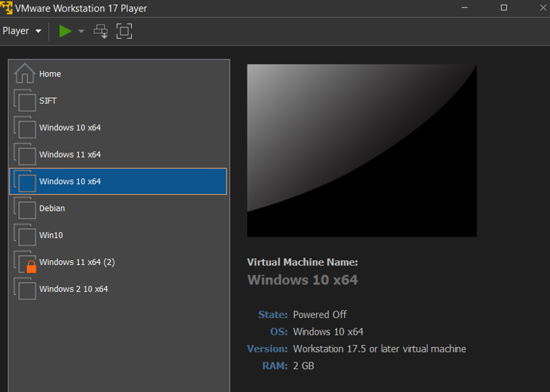The height and width of the screenshot is (392, 550).
Task: Click the Windows 11 x64 VM icon
Action: click(x=25, y=154)
